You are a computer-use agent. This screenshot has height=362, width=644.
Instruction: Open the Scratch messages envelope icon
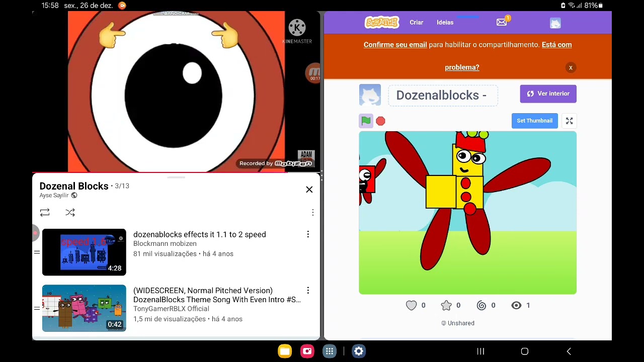[x=502, y=22]
